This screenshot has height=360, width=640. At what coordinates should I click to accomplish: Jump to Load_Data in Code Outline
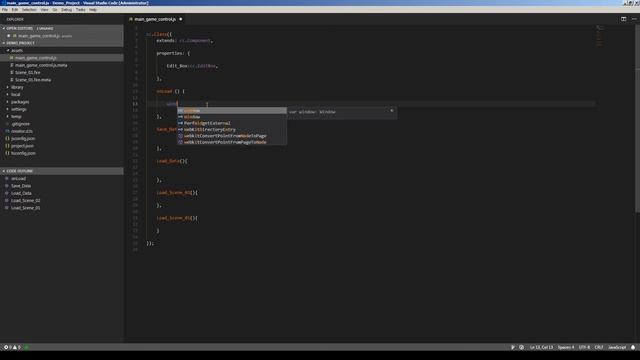click(62, 193)
